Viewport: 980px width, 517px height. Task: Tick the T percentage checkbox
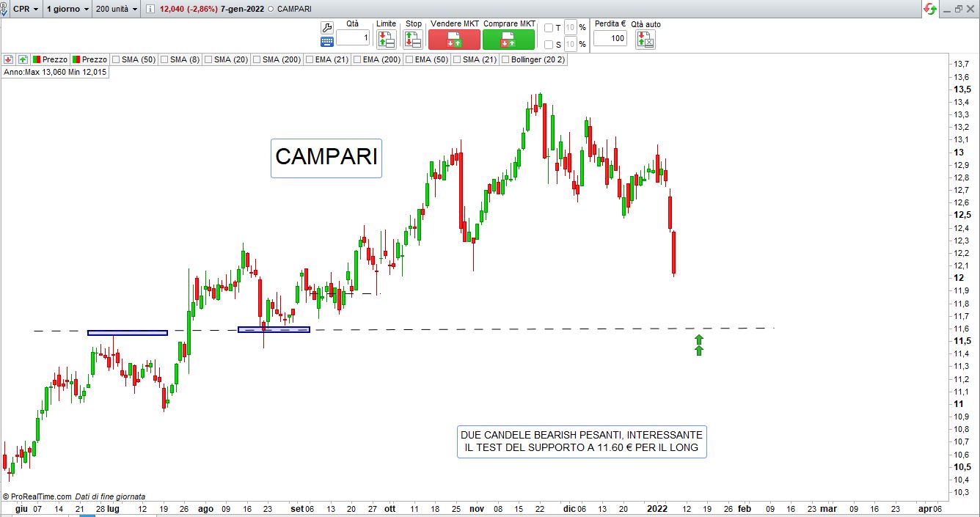coord(549,28)
